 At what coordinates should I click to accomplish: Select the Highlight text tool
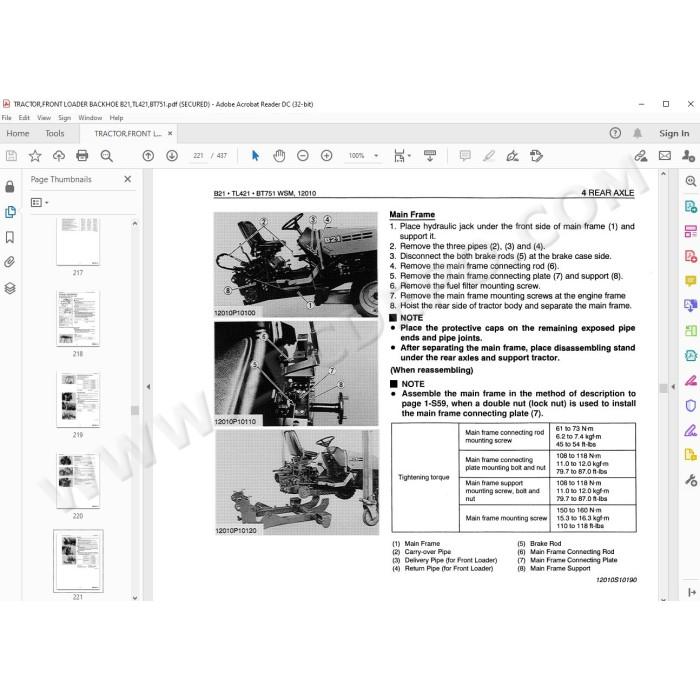tap(489, 156)
